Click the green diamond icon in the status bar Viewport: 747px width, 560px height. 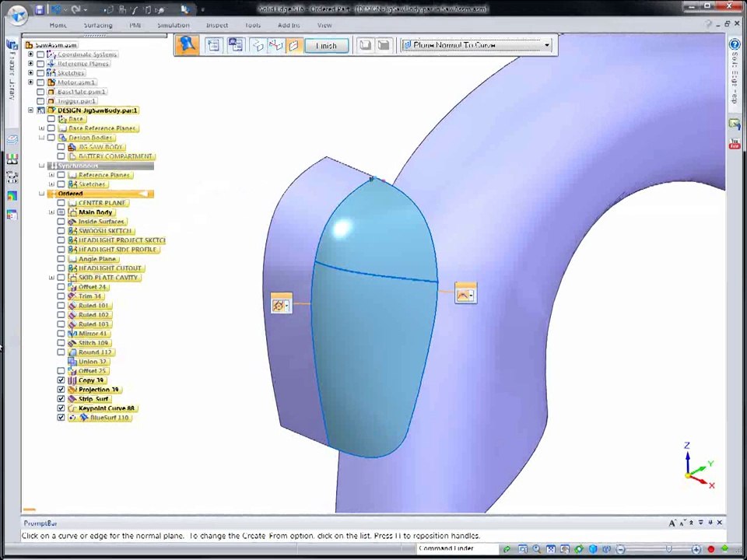tap(725, 548)
